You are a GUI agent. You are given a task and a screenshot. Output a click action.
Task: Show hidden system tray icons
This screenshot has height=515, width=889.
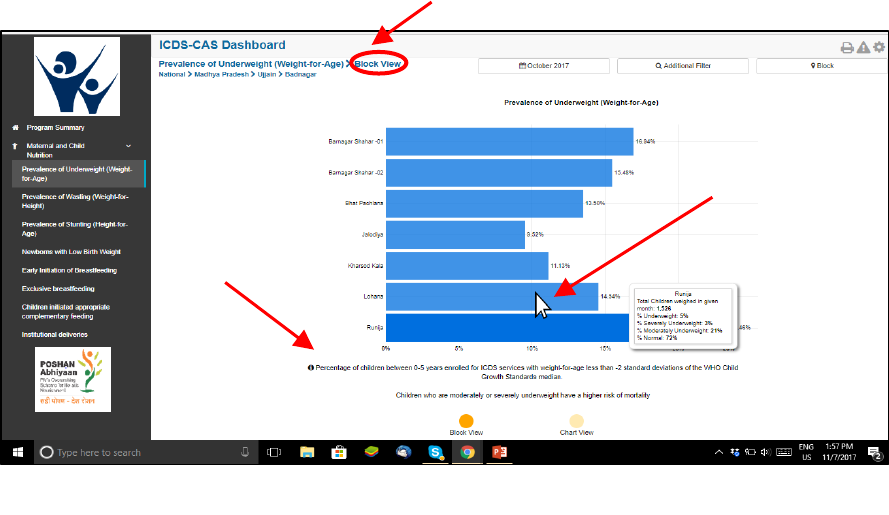pyautogui.click(x=718, y=452)
